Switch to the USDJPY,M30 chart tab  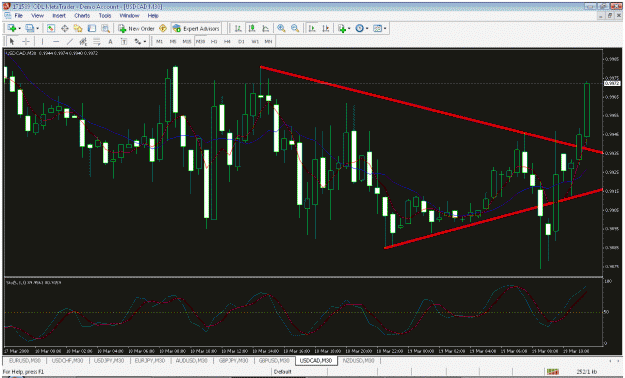[109, 360]
